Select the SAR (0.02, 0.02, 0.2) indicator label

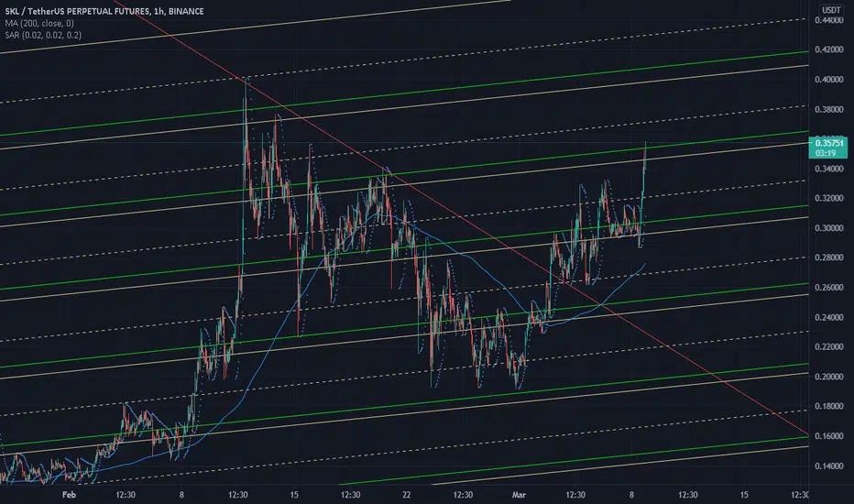pyautogui.click(x=43, y=35)
